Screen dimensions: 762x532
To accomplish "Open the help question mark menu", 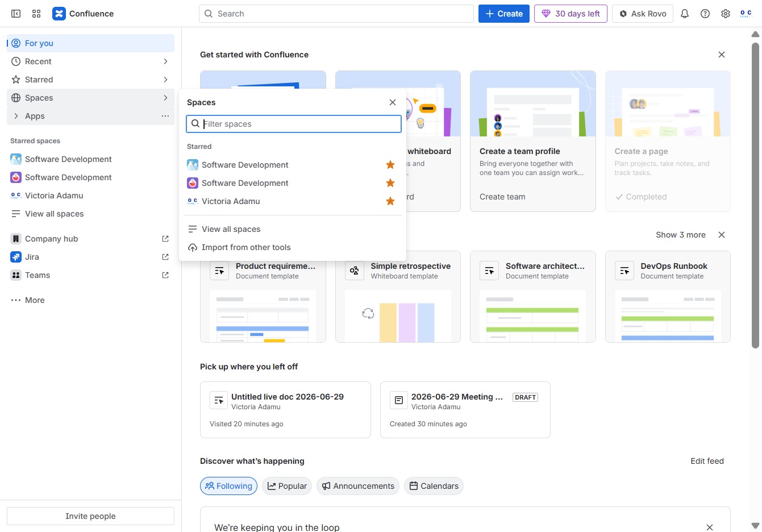I will point(705,14).
